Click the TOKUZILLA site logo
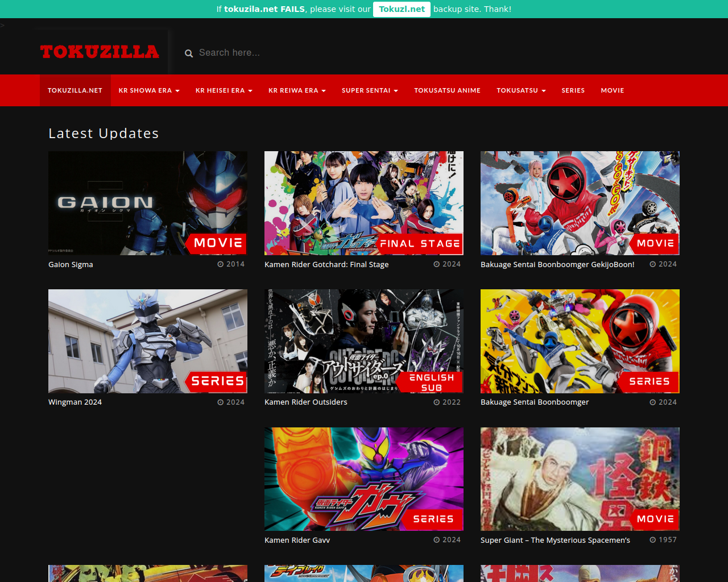Screen dimensions: 728x582 [x=100, y=52]
